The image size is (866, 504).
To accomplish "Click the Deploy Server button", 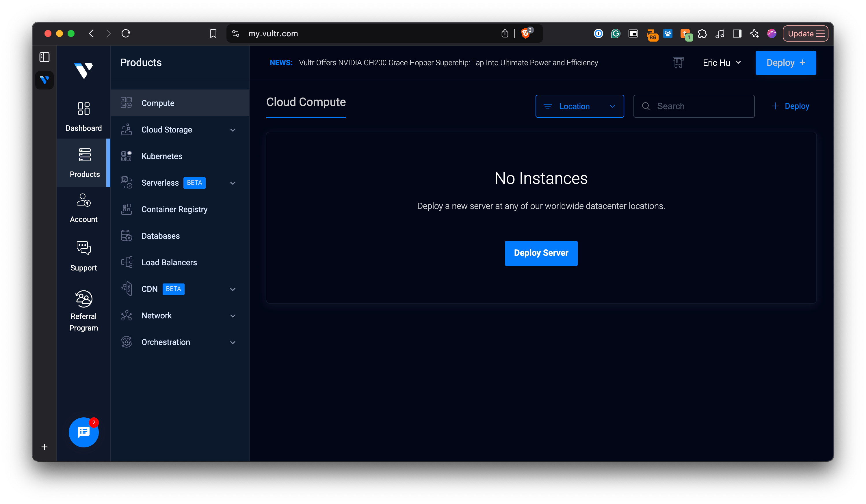I will tap(541, 253).
